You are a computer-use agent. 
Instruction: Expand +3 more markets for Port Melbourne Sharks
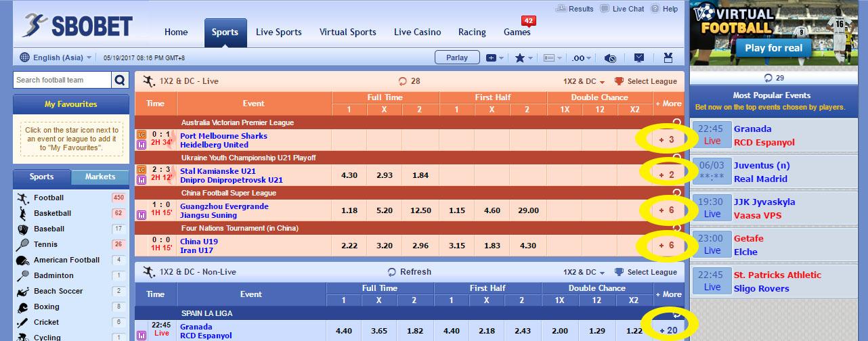(x=667, y=140)
